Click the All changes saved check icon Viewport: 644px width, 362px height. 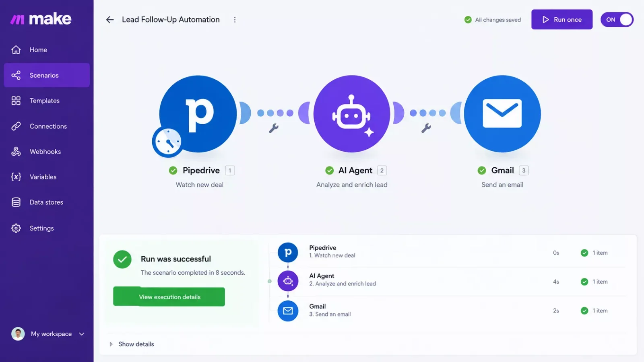(468, 20)
